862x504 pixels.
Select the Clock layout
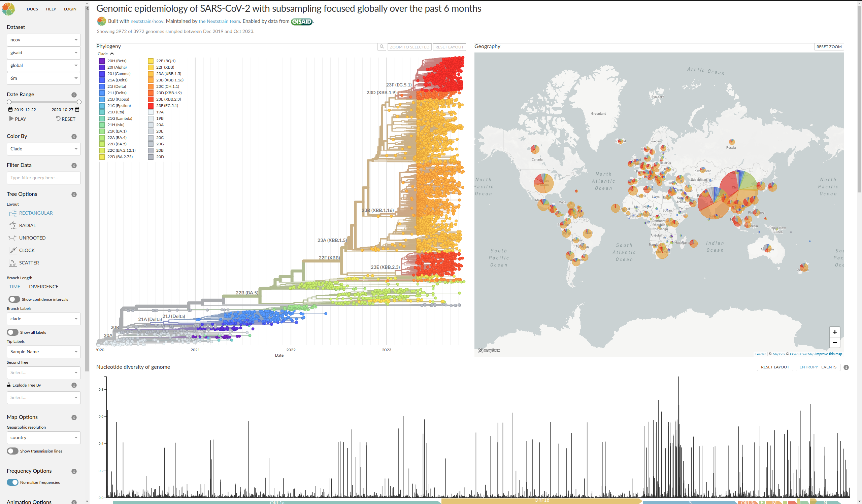(x=22, y=250)
